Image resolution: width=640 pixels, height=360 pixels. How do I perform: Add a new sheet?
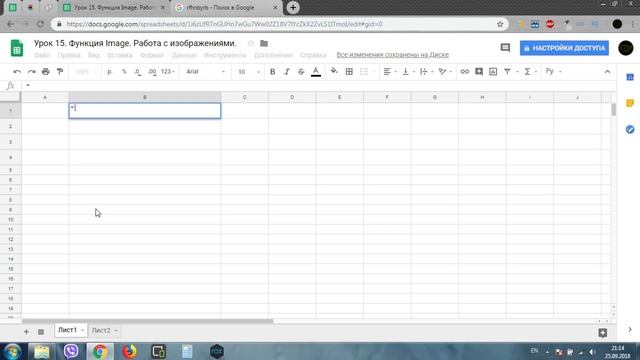(x=26, y=331)
